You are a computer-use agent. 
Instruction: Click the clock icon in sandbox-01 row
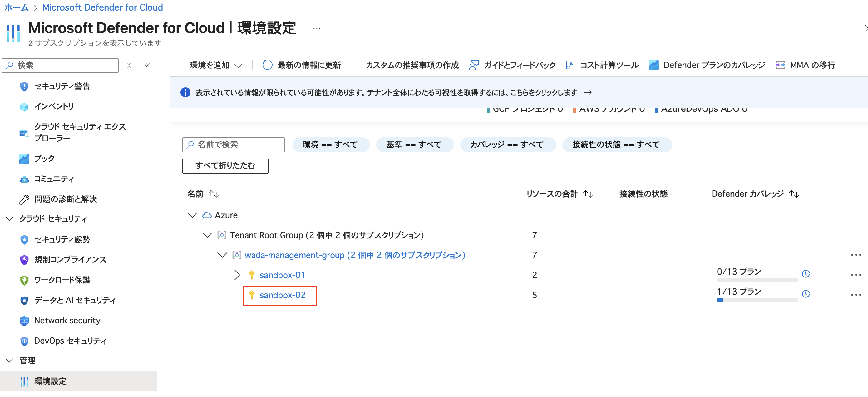806,274
